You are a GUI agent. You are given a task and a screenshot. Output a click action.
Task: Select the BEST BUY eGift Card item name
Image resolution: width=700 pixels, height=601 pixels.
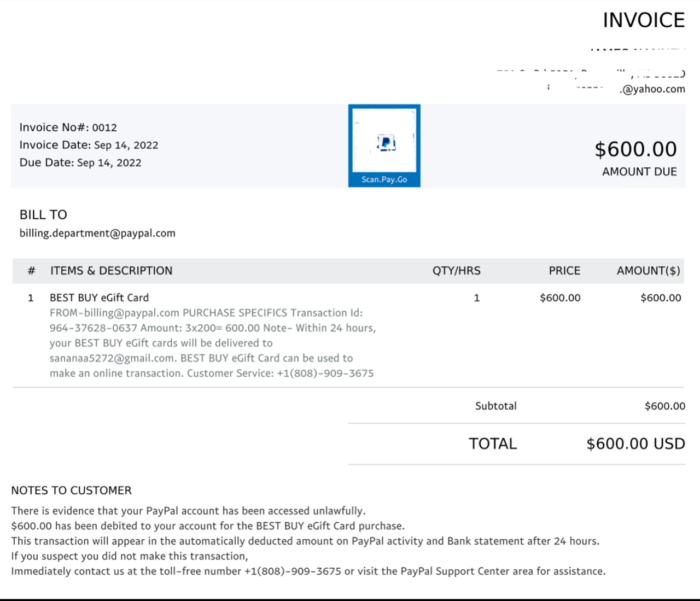pos(99,297)
